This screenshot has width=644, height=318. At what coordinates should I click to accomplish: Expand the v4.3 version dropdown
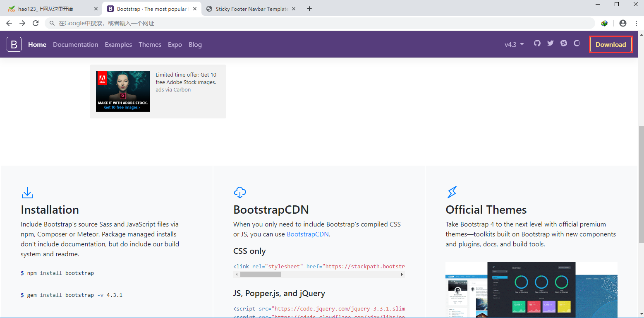514,44
